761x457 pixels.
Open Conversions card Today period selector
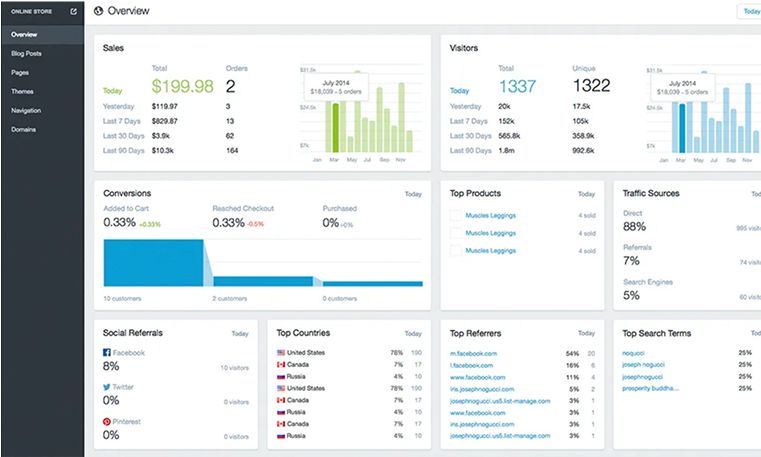413,194
